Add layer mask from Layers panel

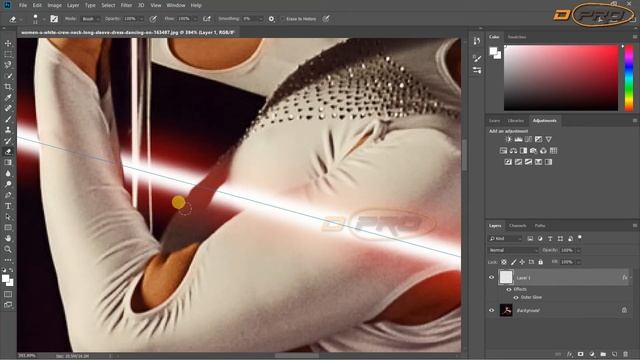580,354
